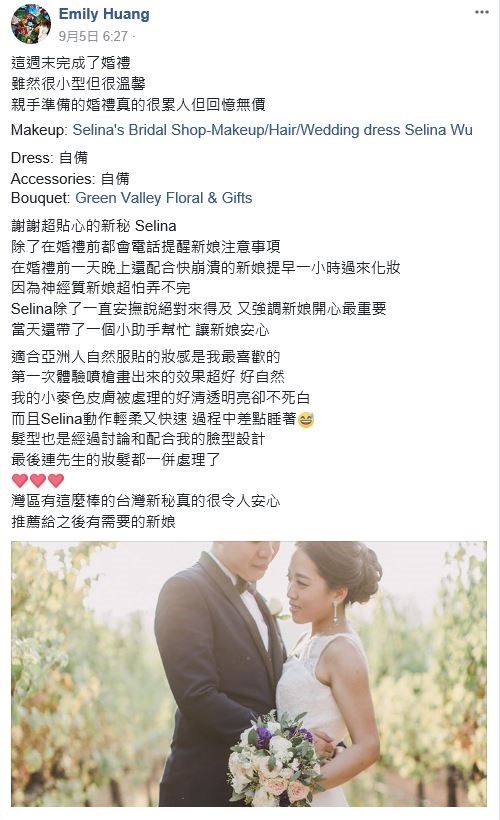The height and width of the screenshot is (820, 500).
Task: Click the groom's bow tie in photo
Action: [245, 584]
